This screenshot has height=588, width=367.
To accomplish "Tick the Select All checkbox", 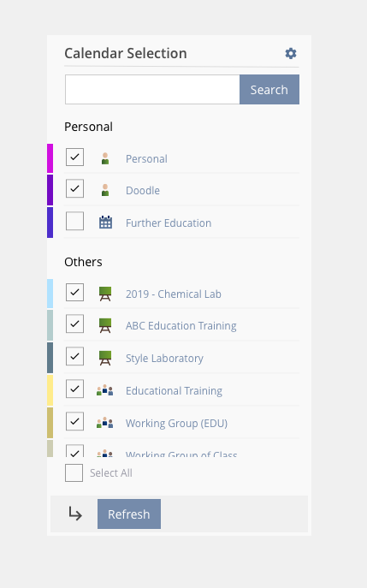I will coord(74,472).
